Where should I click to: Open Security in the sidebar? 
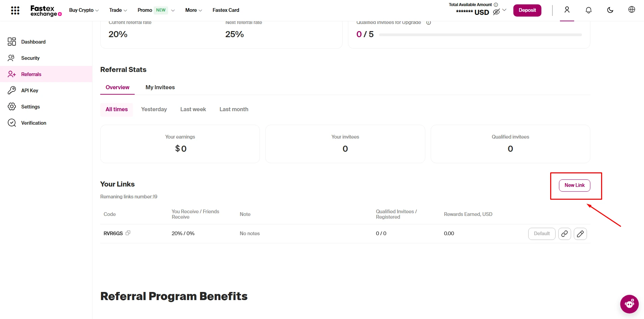[x=30, y=58]
